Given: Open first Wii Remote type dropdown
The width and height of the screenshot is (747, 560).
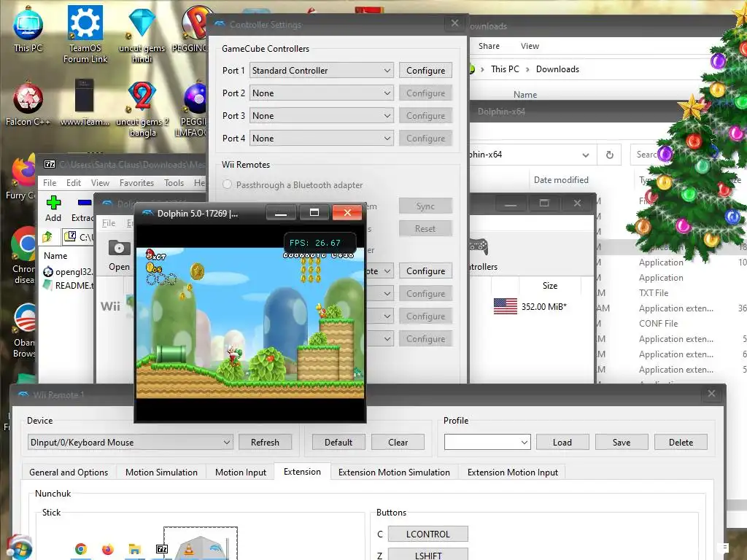Looking at the screenshot, I should point(379,271).
